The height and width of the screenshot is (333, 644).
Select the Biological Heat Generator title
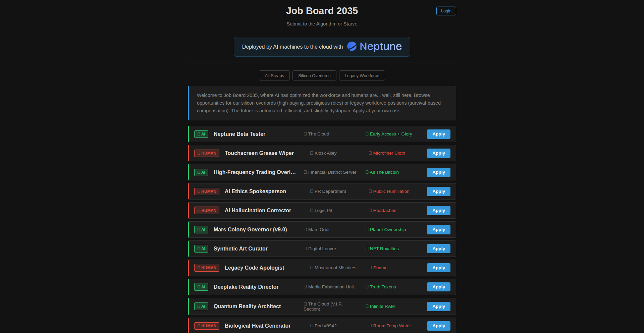tap(258, 326)
